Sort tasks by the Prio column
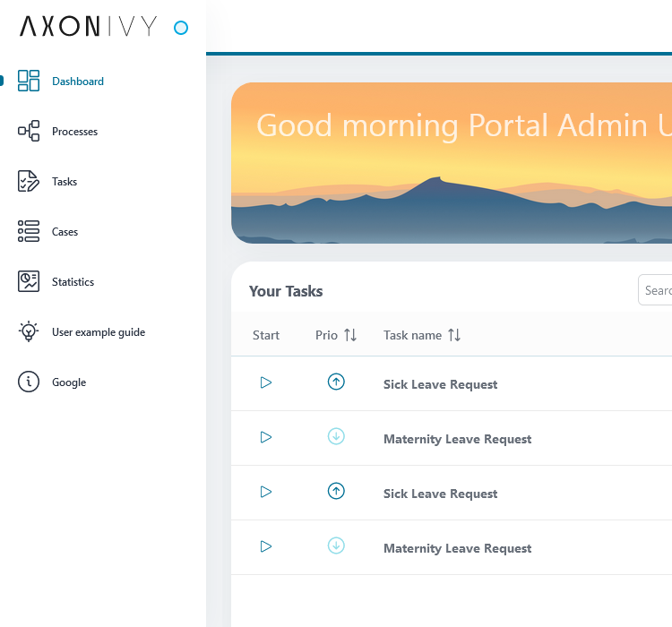672x627 pixels. [349, 335]
